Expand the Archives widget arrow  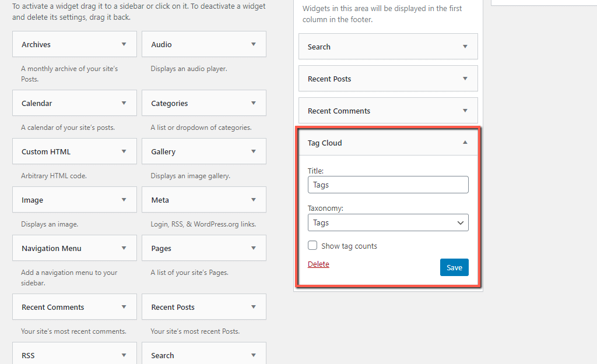coord(124,44)
